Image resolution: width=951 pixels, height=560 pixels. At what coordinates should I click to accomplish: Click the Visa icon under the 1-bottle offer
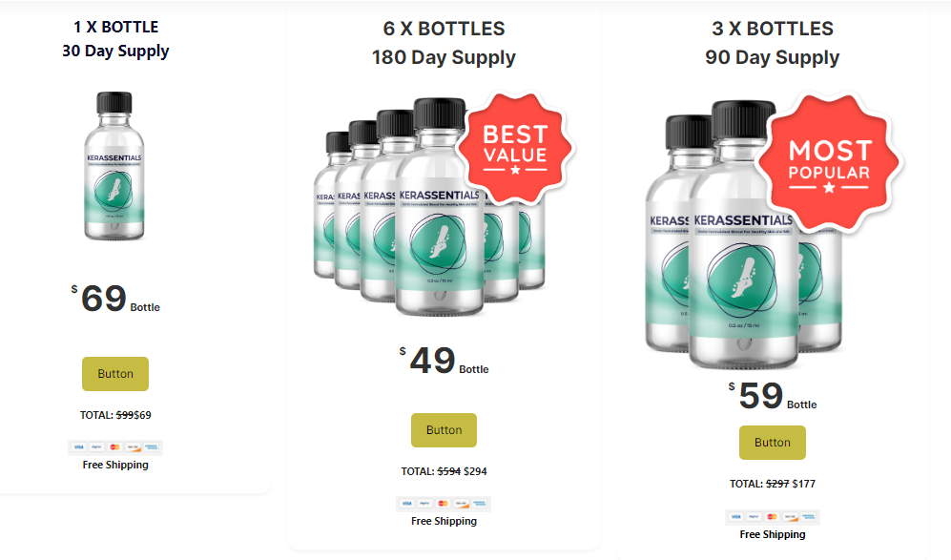pos(79,446)
